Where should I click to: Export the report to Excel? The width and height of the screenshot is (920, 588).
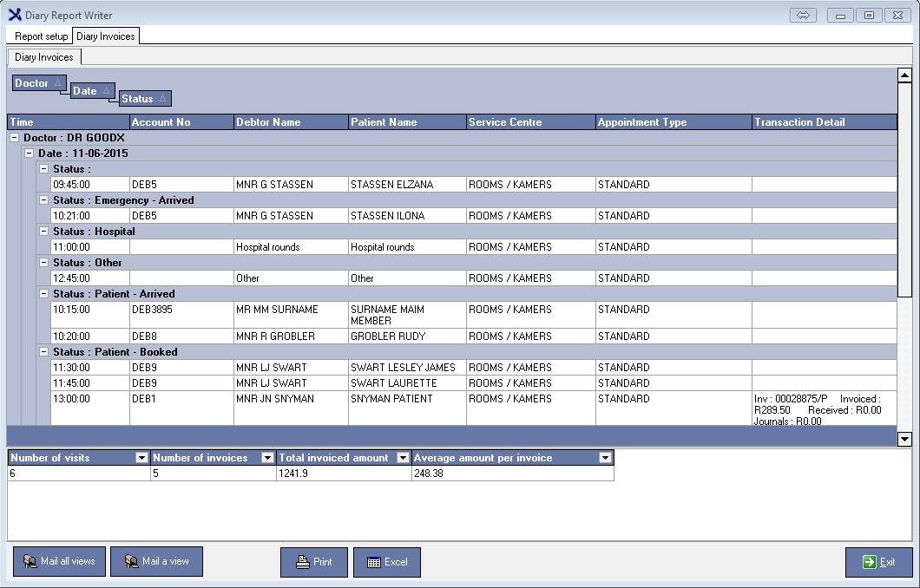click(386, 562)
